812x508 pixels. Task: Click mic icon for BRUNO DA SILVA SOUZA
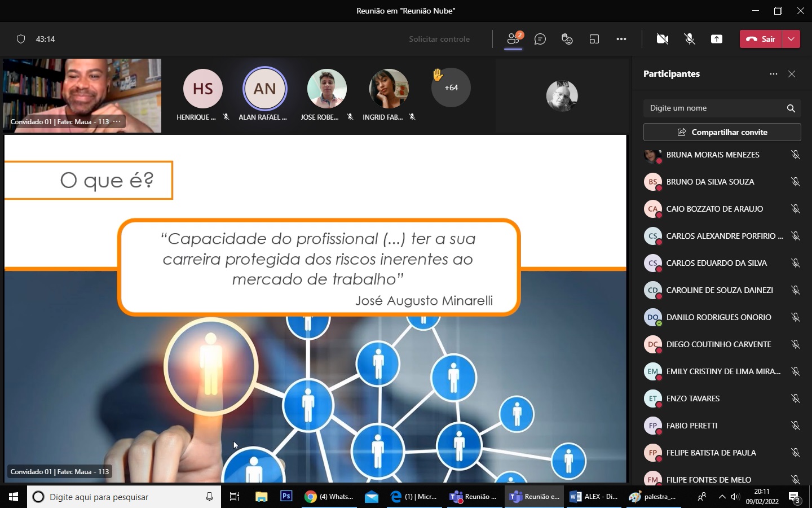click(796, 182)
